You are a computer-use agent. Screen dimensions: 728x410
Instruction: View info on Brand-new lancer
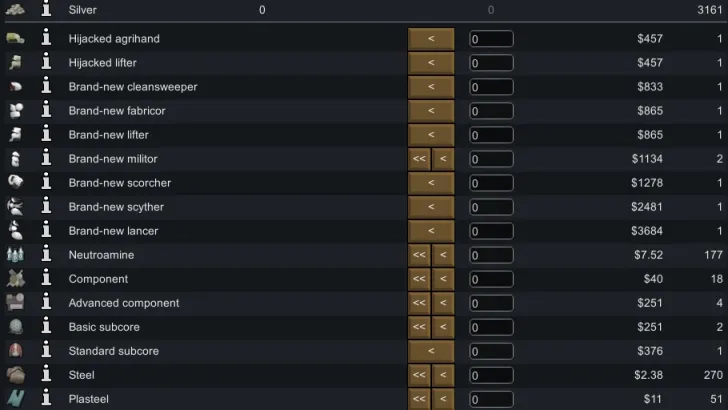pyautogui.click(x=46, y=230)
